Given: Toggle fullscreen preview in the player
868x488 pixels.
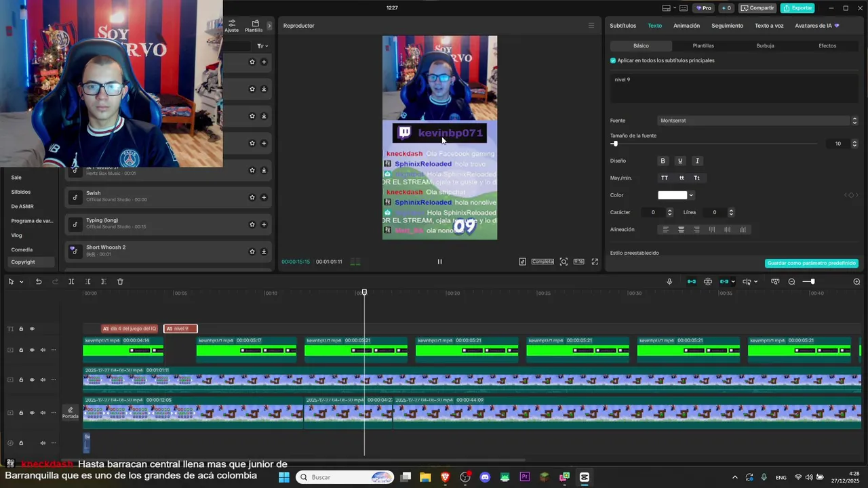Looking at the screenshot, I should click(x=595, y=262).
